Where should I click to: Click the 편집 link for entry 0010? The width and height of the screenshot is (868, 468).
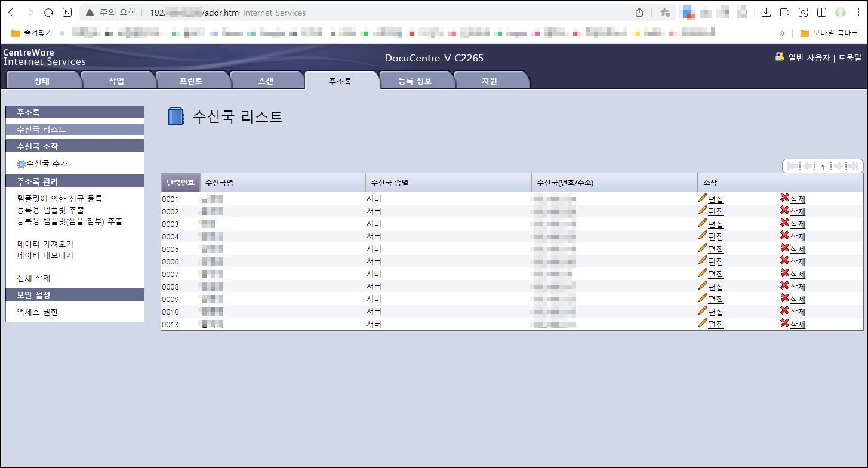[x=715, y=311]
